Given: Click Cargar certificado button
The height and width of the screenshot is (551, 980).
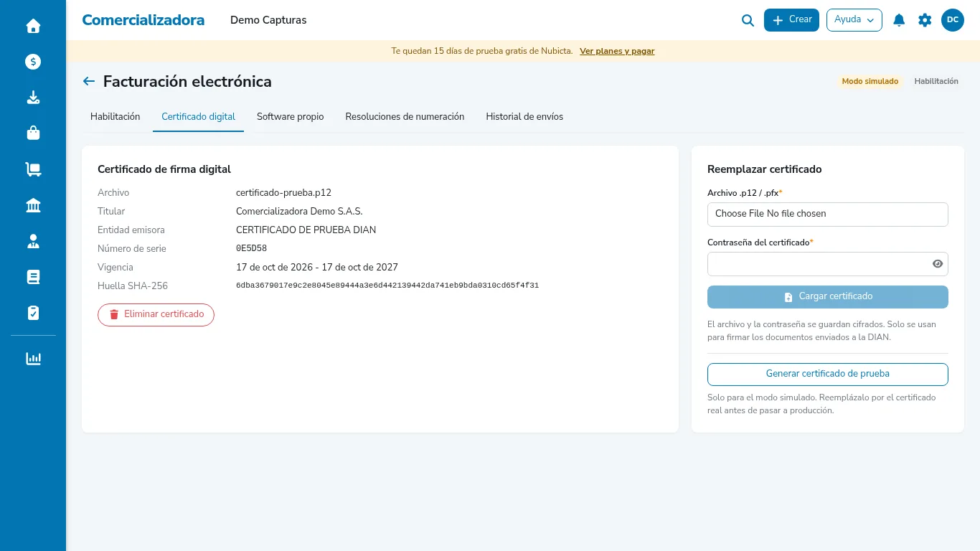Looking at the screenshot, I should click(x=828, y=296).
